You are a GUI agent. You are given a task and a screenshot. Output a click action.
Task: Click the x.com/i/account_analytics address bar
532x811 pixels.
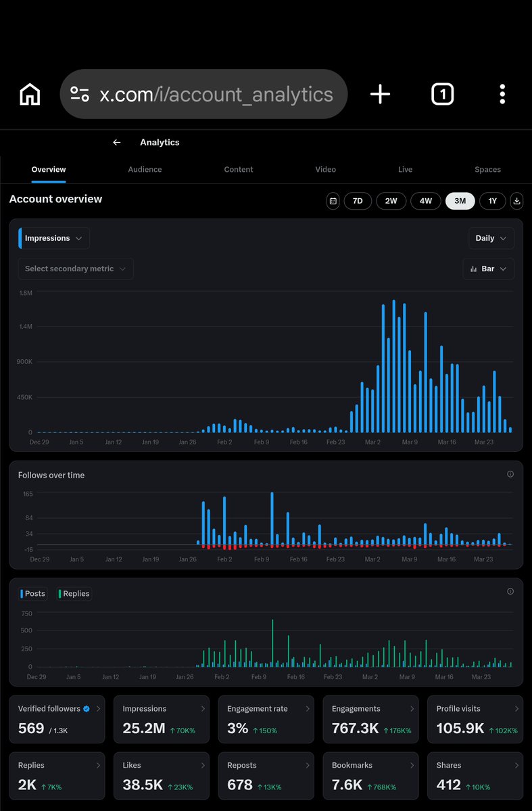click(203, 94)
